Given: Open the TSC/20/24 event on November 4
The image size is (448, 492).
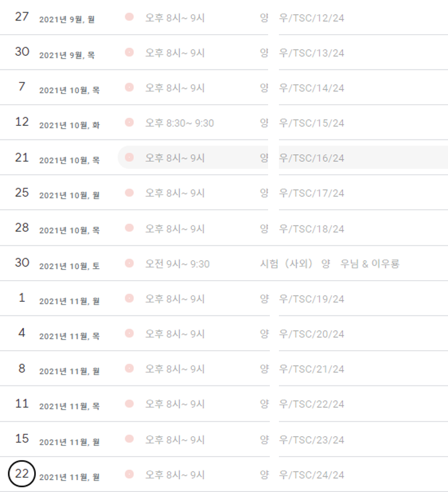Looking at the screenshot, I should click(311, 334).
